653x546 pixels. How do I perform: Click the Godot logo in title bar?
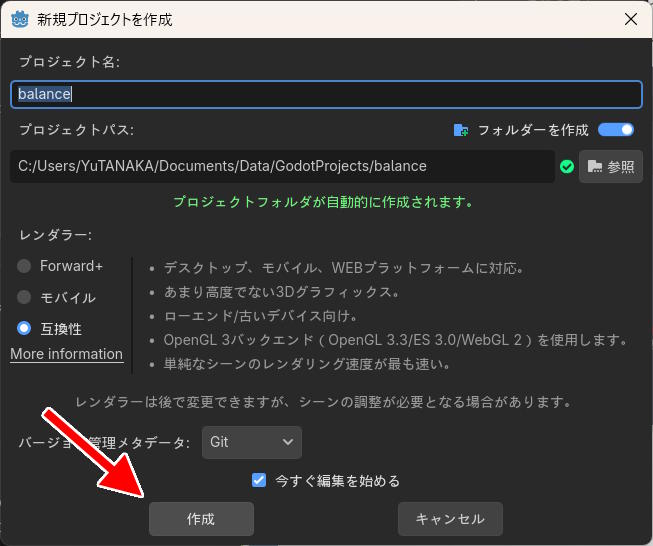(18, 19)
